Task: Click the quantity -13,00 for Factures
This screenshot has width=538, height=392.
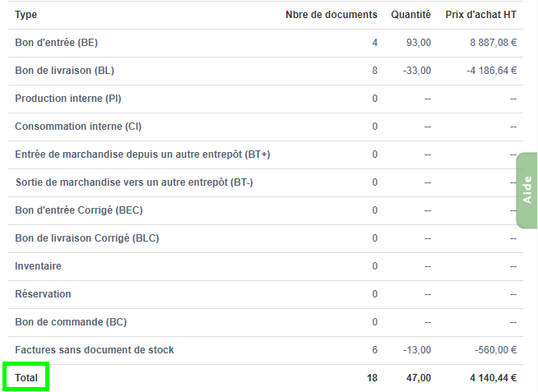Action: click(417, 350)
